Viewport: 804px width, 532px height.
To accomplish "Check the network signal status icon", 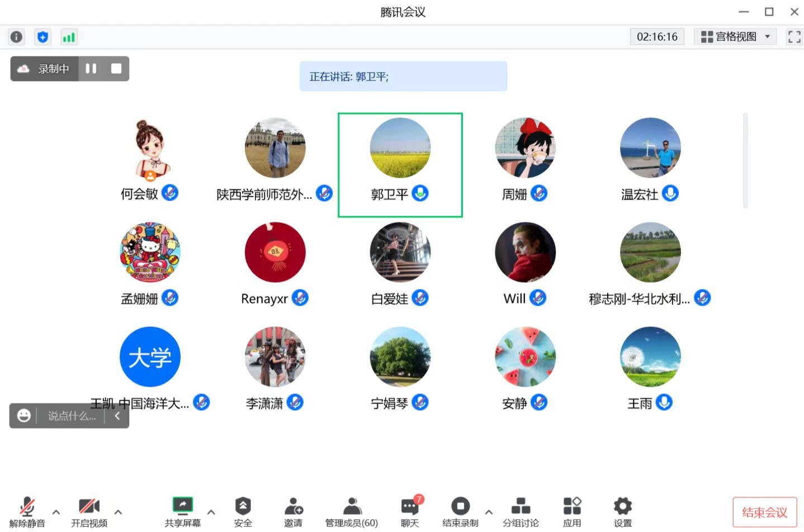I will [x=69, y=37].
